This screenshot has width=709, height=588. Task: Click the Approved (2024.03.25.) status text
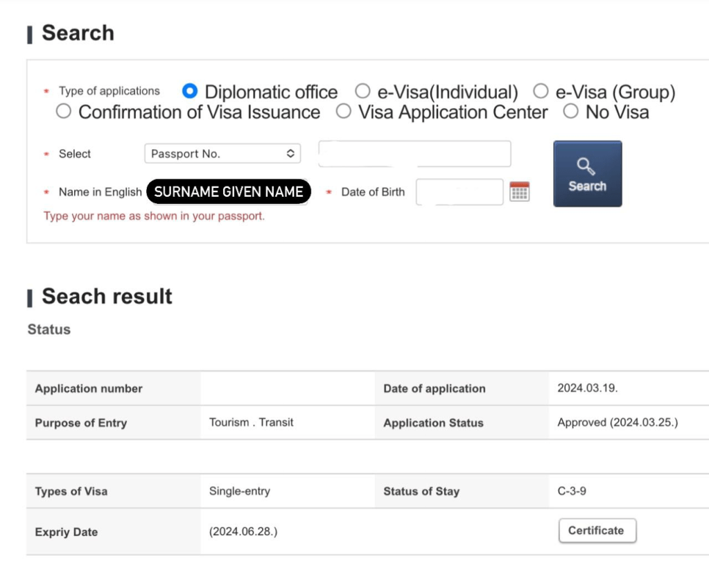tap(618, 423)
